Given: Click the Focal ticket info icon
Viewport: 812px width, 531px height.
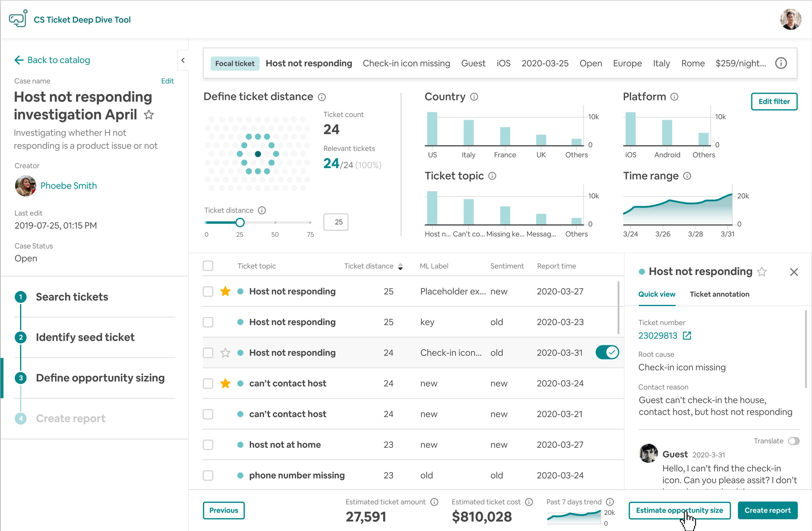Looking at the screenshot, I should point(780,63).
